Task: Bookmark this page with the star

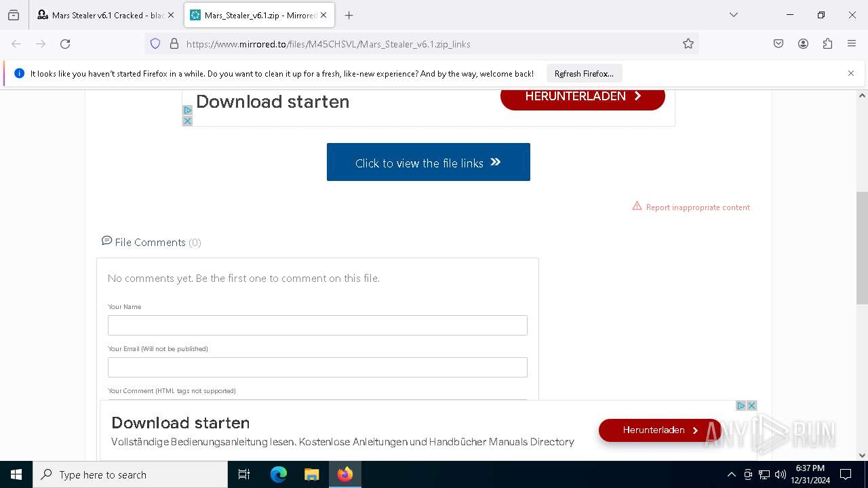Action: click(688, 44)
